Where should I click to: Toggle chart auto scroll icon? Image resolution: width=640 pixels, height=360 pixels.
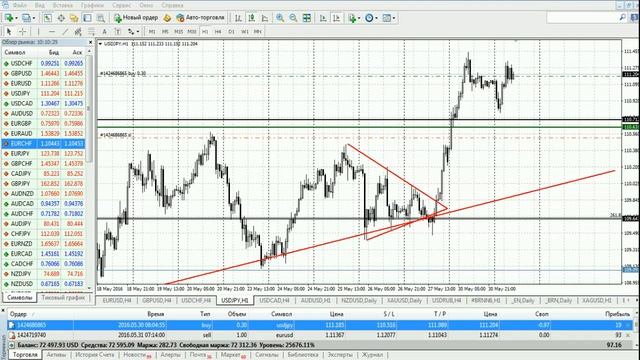(323, 18)
